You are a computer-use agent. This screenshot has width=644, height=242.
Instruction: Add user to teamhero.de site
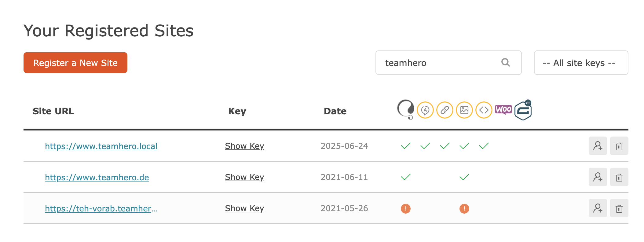tap(598, 177)
